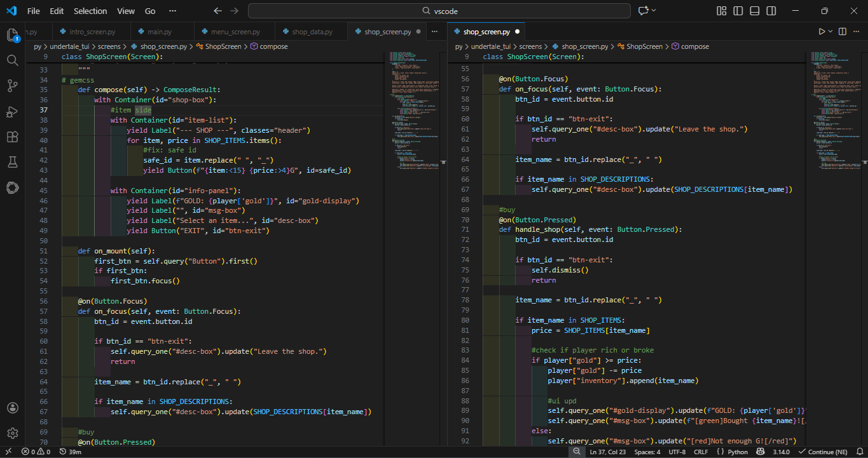Open the Run and Debug view
The width and height of the screenshot is (868, 458).
coord(13,112)
